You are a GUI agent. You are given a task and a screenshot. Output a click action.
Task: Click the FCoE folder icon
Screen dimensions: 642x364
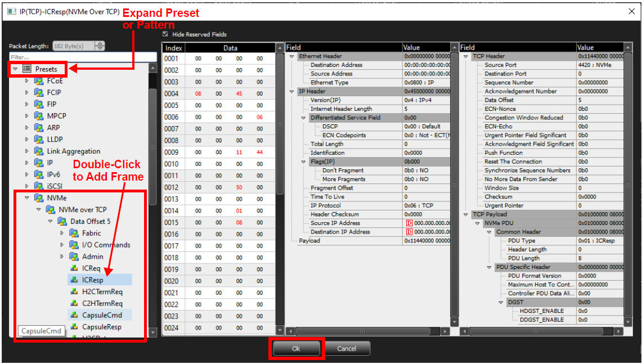[x=39, y=80]
